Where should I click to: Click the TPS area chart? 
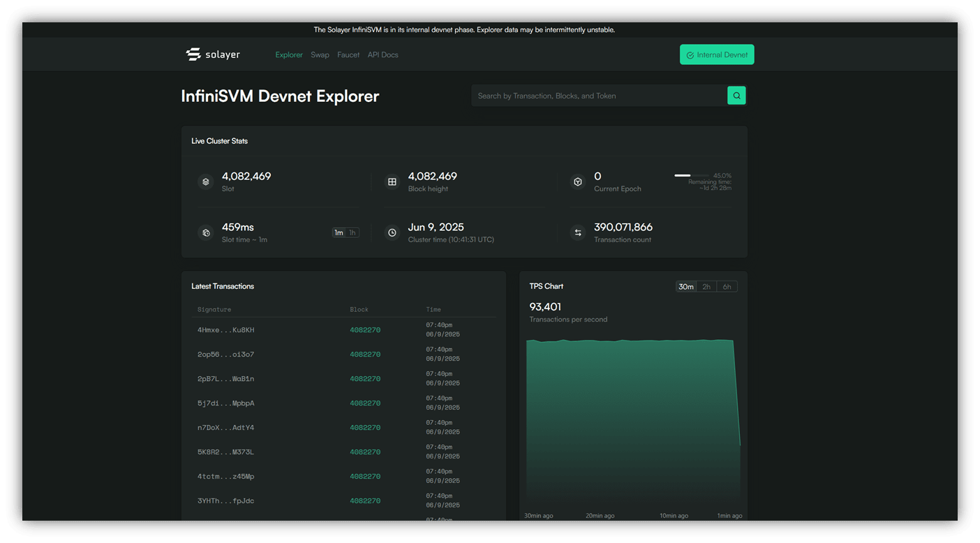point(633,424)
